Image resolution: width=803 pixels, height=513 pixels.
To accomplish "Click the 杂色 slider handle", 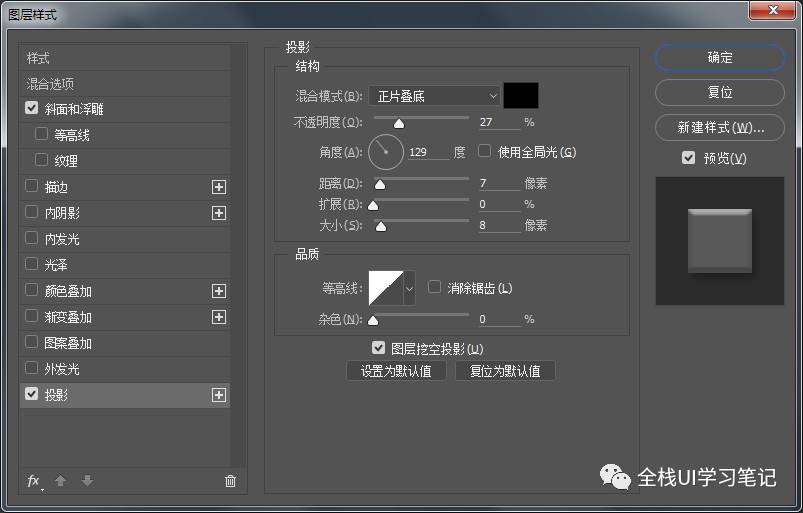I will click(373, 321).
